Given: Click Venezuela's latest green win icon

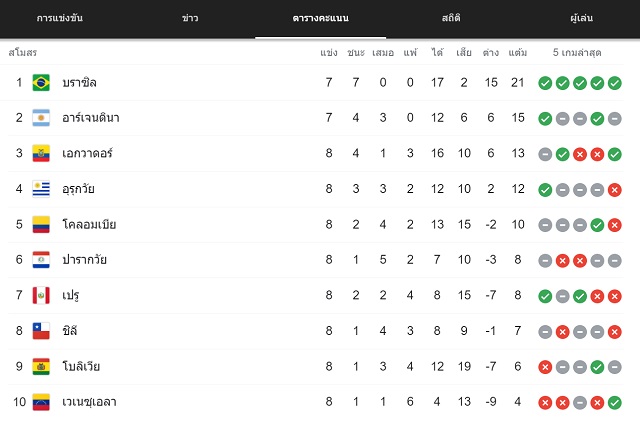Looking at the screenshot, I should pos(614,403).
